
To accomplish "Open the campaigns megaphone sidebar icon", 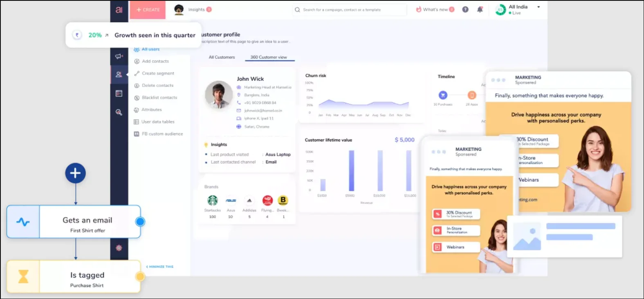I will click(119, 56).
